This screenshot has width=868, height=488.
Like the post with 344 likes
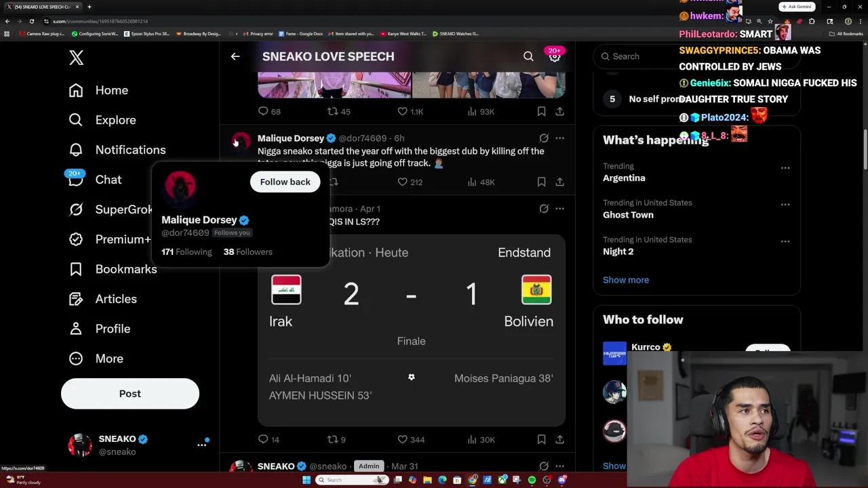(410, 439)
